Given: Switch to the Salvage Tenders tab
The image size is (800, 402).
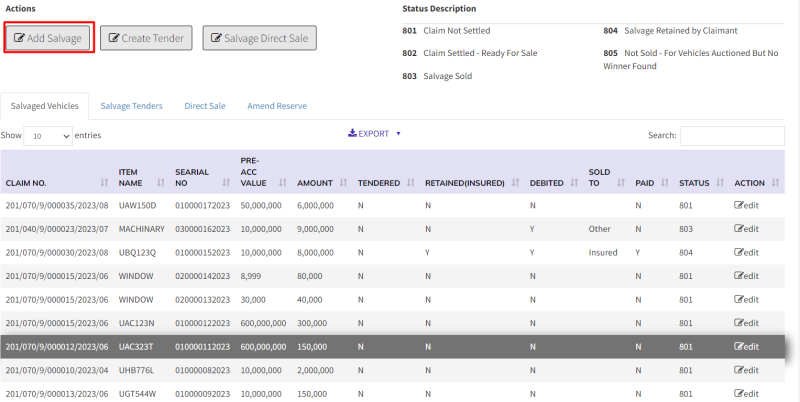Looking at the screenshot, I should tap(131, 105).
